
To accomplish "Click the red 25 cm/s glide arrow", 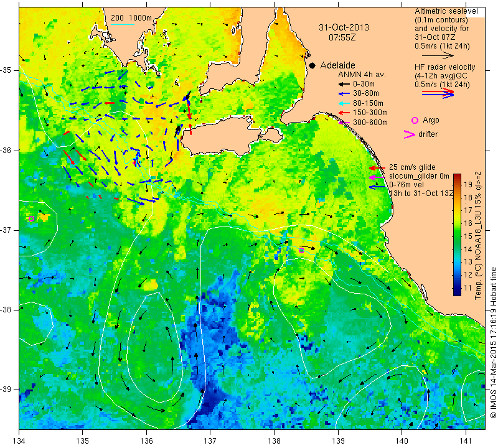I will 377,167.
